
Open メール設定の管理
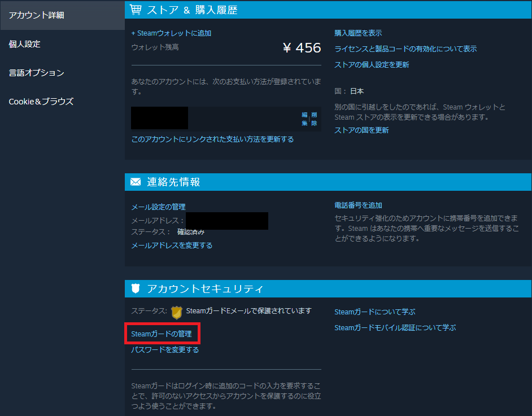159,207
